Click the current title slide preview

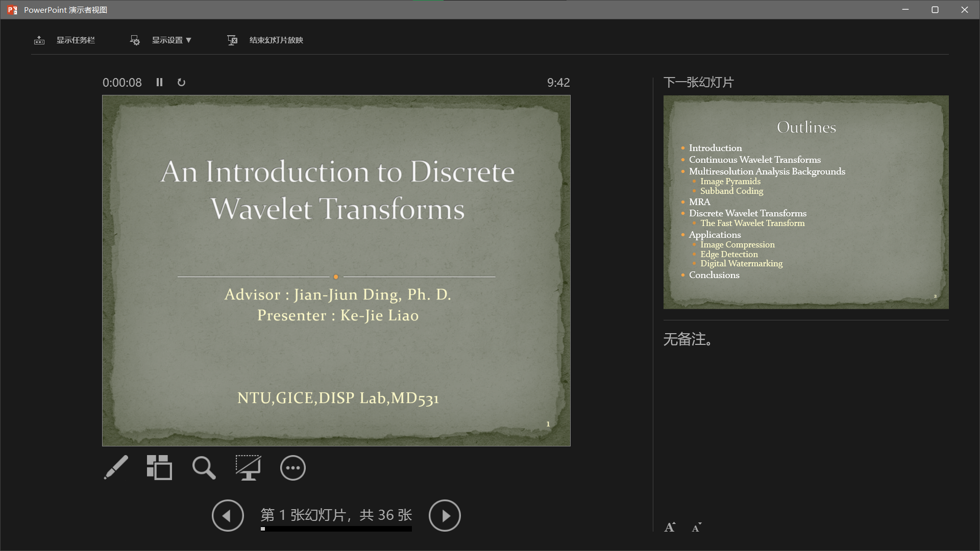336,270
